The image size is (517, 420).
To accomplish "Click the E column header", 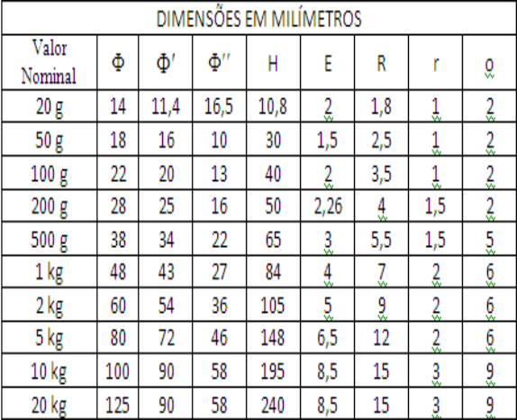I will (x=328, y=62).
